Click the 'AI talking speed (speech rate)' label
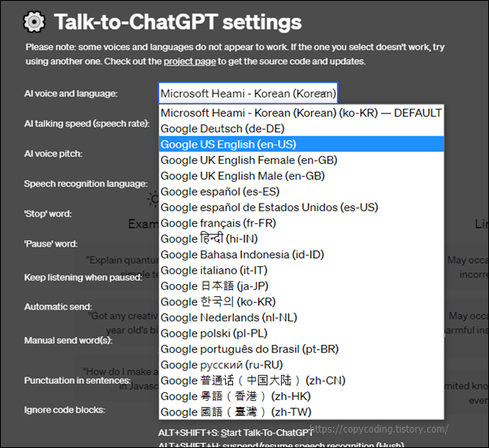This screenshot has height=448, width=489. click(x=87, y=123)
